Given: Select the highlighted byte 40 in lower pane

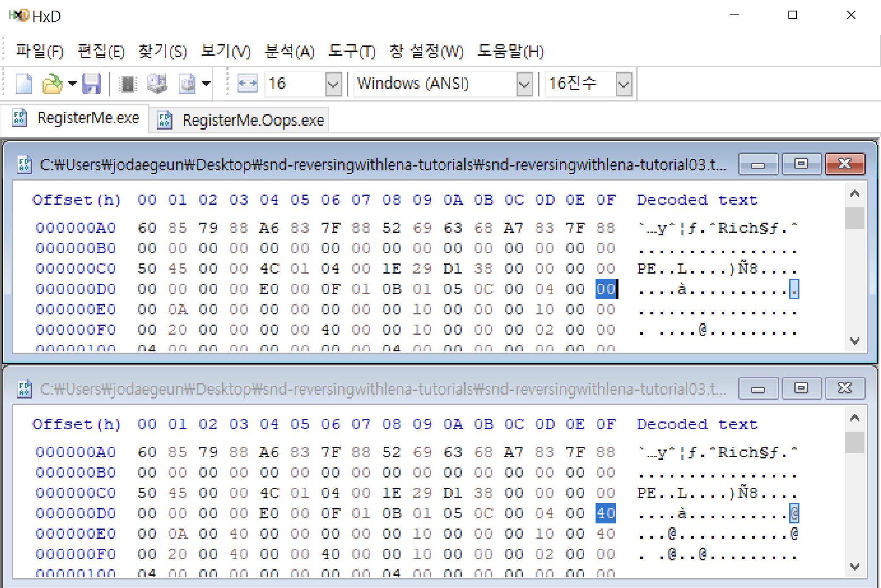Looking at the screenshot, I should 605,513.
